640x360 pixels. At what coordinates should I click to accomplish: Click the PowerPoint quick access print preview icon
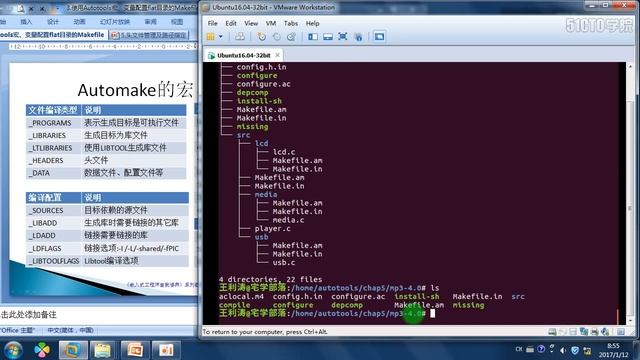(20, 8)
